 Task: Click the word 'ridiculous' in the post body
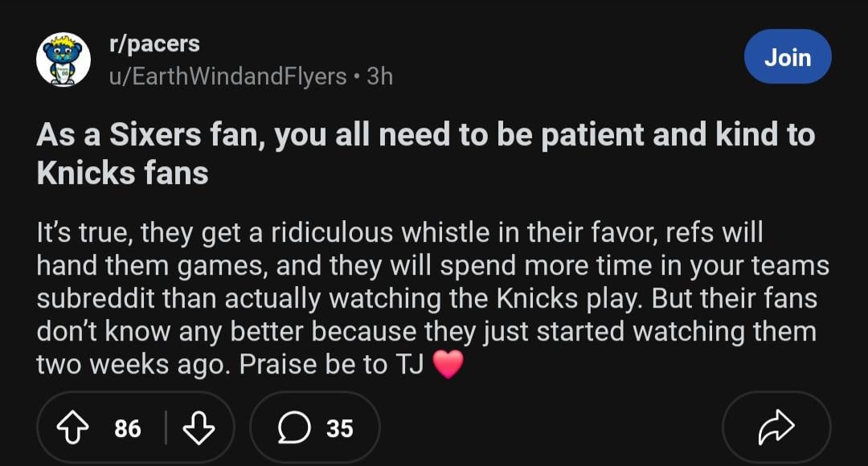[332, 233]
